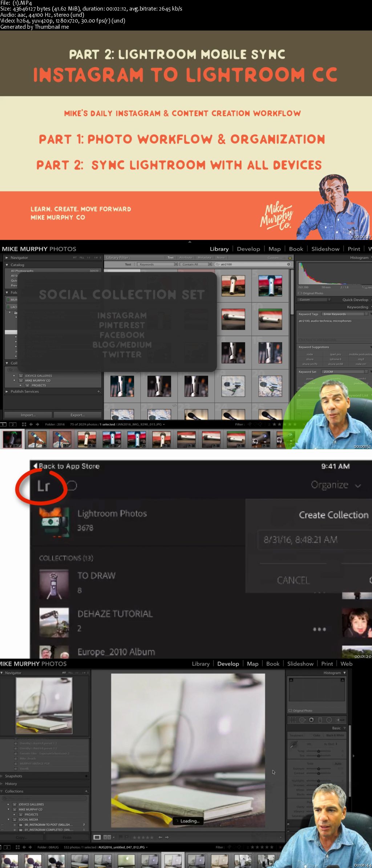Tap the Lr logo in the mobile app frame
Image resolution: width=372 pixels, height=868 pixels.
[x=43, y=486]
